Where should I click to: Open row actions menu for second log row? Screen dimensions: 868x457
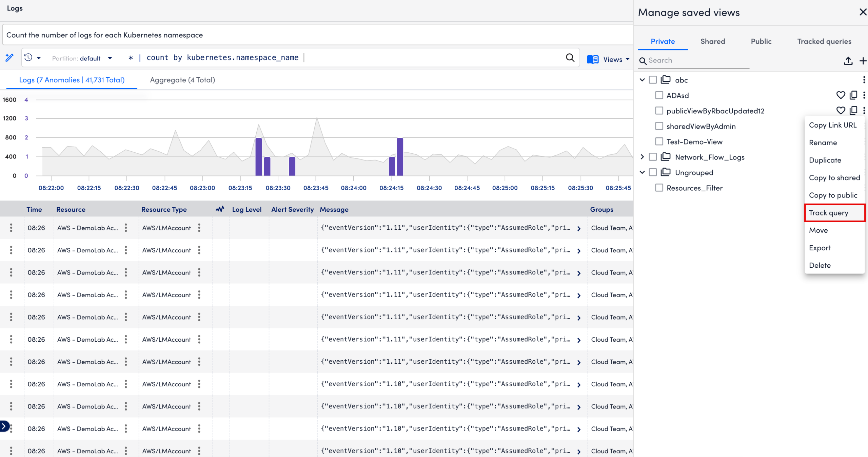(x=11, y=250)
